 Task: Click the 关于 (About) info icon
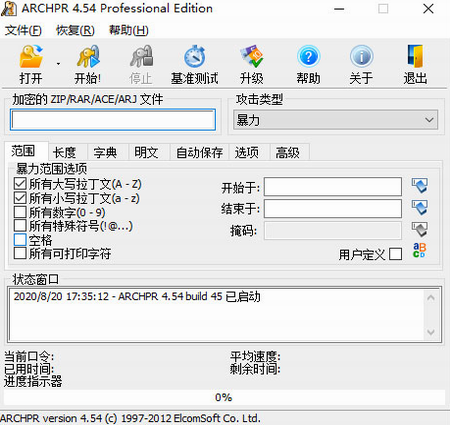pos(361,57)
